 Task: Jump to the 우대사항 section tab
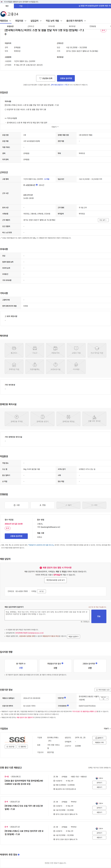tap(51, 26)
